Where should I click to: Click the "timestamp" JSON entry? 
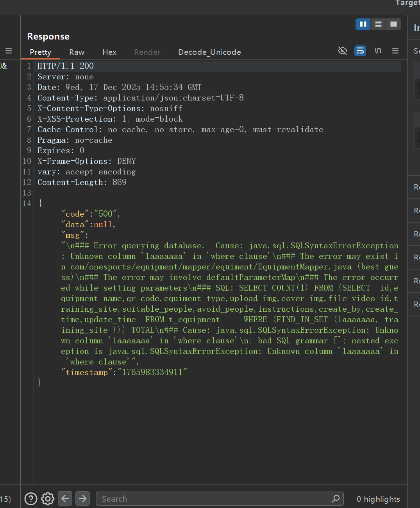click(x=124, y=372)
